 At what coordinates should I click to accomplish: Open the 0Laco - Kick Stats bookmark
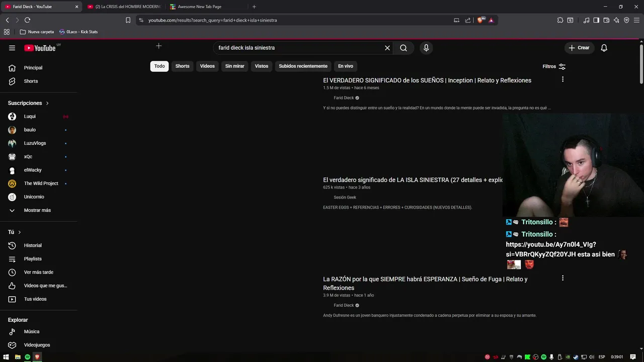(x=78, y=32)
